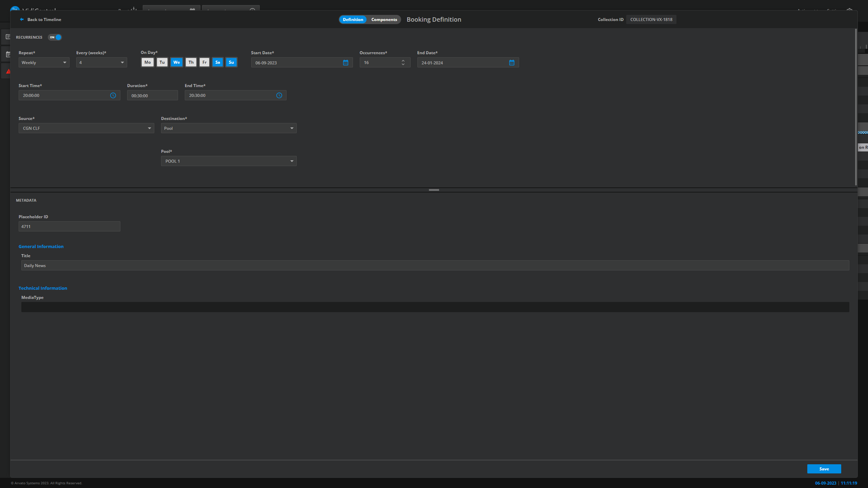Toggle Thursday in On Day selector
Screen dimensions: 868x488
click(x=191, y=62)
